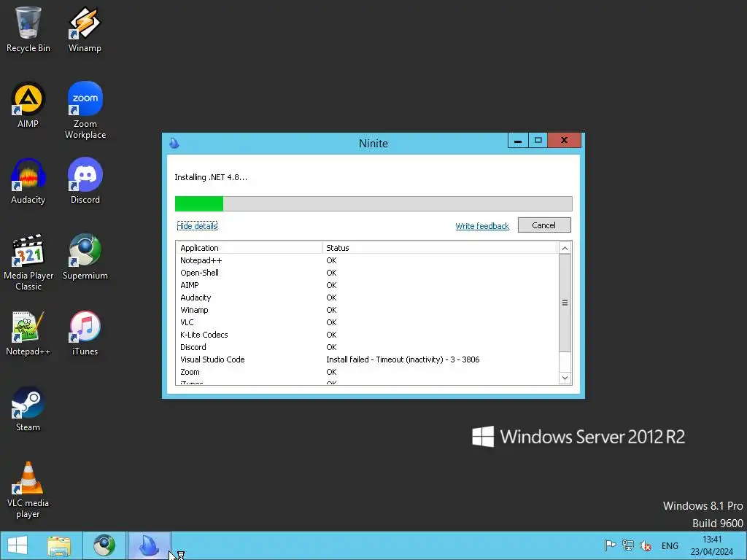The height and width of the screenshot is (560, 747).
Task: Select the Steam desktop shortcut
Action: coord(28,408)
